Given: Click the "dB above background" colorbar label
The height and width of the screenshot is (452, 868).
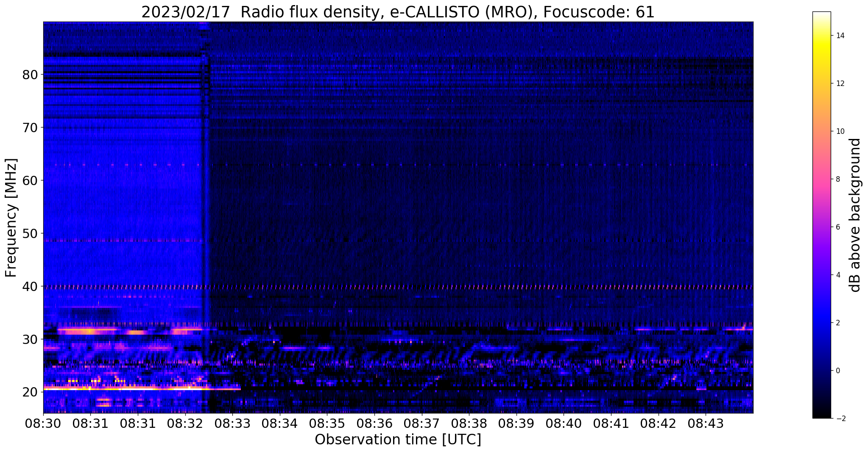Looking at the screenshot, I should coord(856,215).
